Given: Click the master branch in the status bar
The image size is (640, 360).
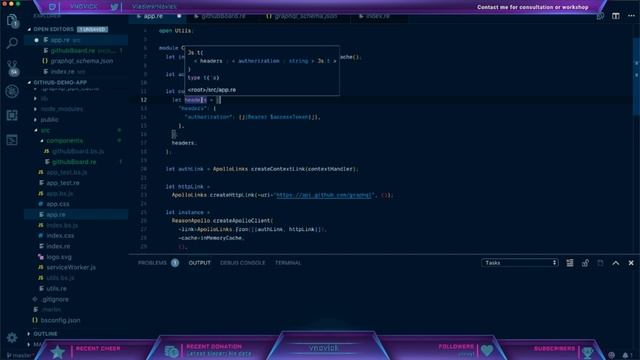Looking at the screenshot, I should click(20, 356).
